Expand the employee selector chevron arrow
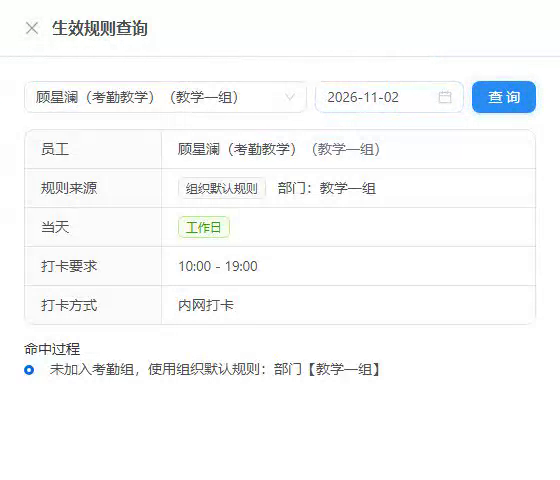This screenshot has height=480, width=560. [290, 97]
